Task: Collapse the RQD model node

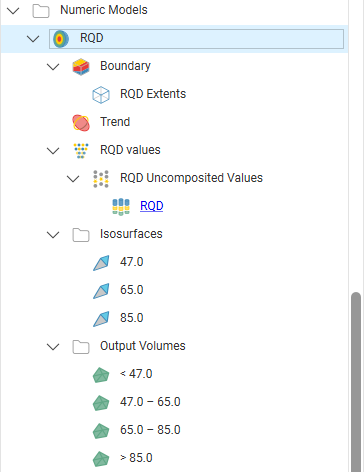Action: click(x=33, y=39)
